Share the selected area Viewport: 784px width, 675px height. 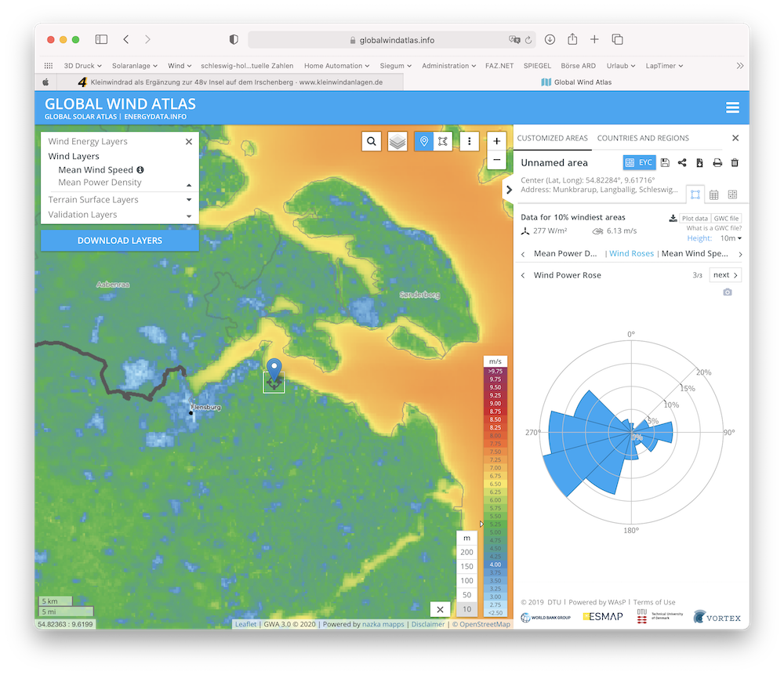(x=682, y=162)
